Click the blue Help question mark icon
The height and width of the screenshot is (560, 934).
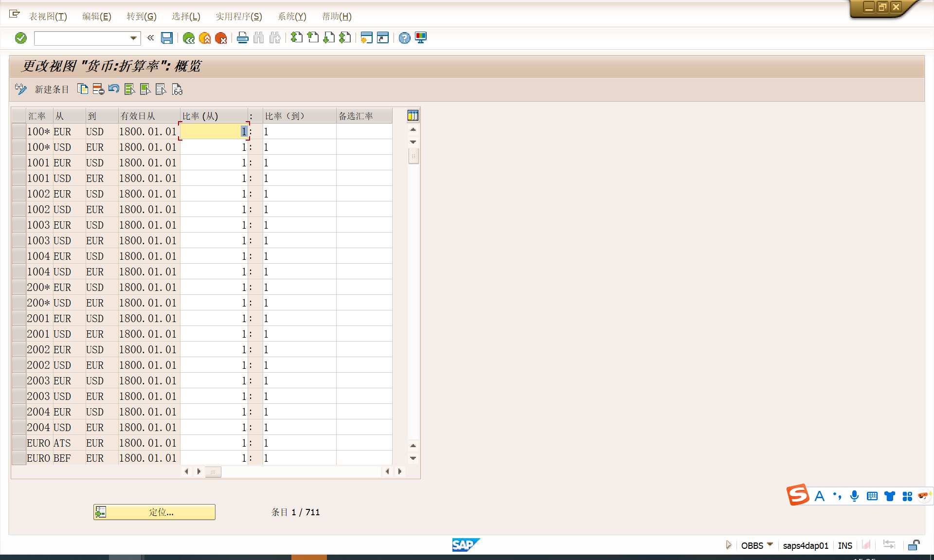click(404, 38)
